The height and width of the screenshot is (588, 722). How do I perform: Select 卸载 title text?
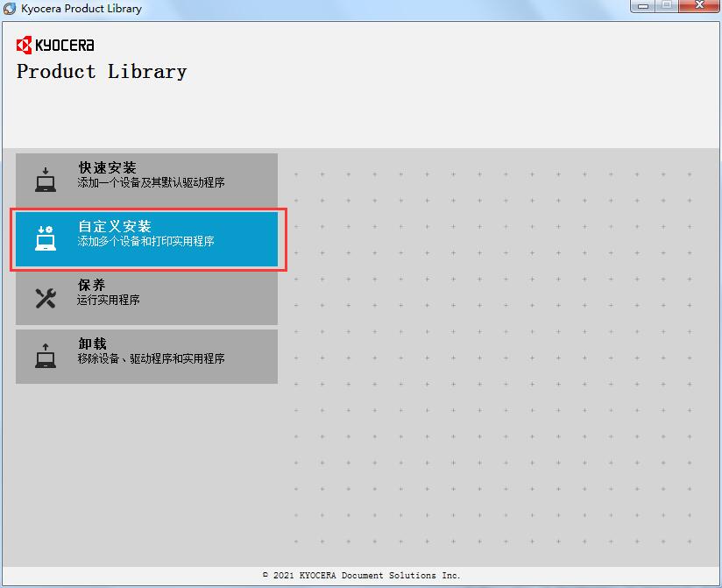click(92, 344)
